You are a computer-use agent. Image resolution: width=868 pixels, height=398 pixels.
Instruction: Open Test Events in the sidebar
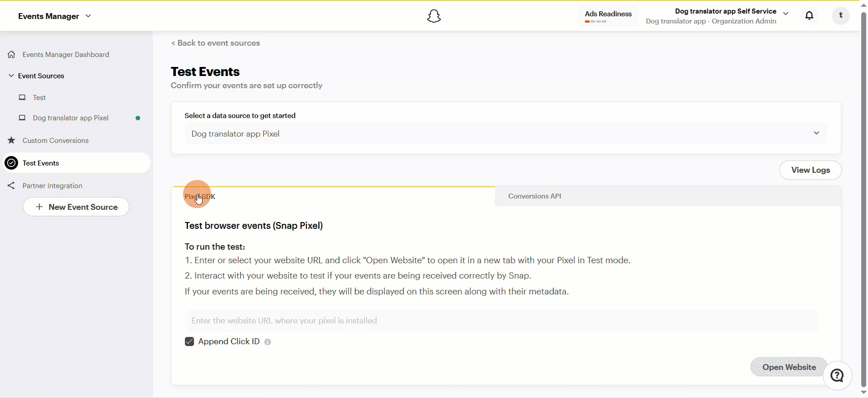click(x=77, y=163)
